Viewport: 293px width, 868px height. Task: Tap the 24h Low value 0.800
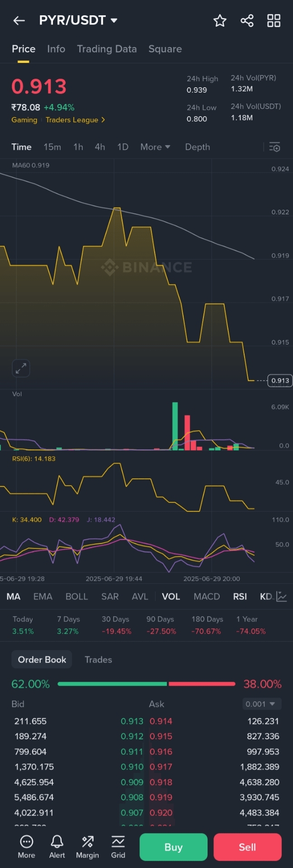click(197, 119)
